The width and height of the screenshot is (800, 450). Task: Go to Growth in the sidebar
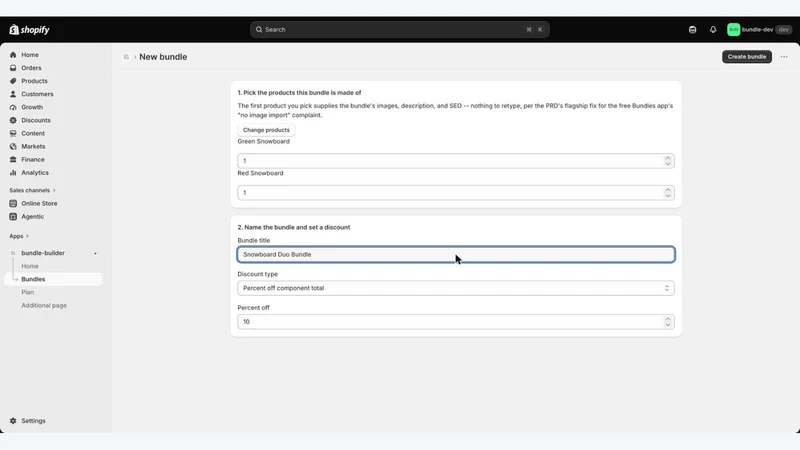click(32, 107)
